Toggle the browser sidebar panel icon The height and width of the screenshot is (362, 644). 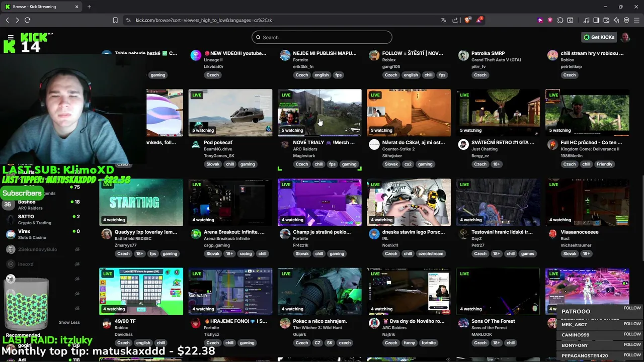[x=596, y=20]
